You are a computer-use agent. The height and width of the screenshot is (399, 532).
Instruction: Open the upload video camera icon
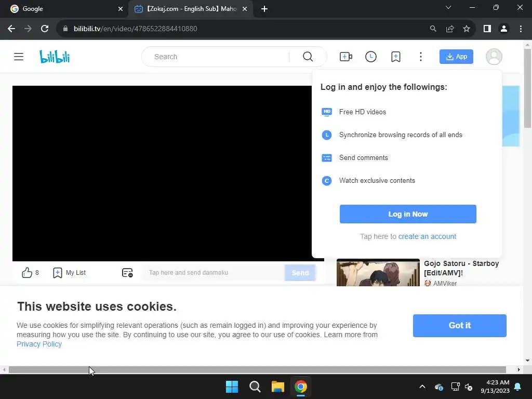tap(345, 57)
